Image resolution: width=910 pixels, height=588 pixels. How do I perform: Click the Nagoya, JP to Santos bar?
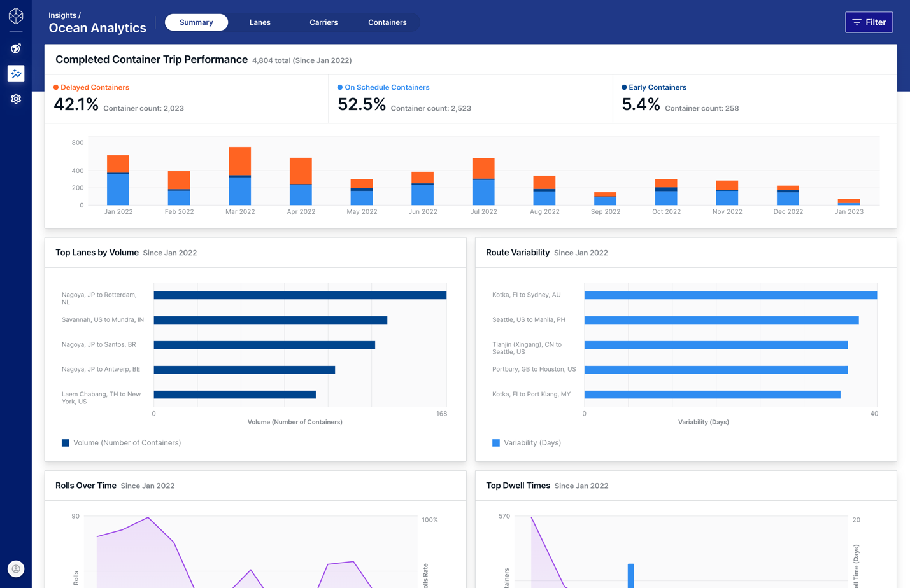point(264,345)
